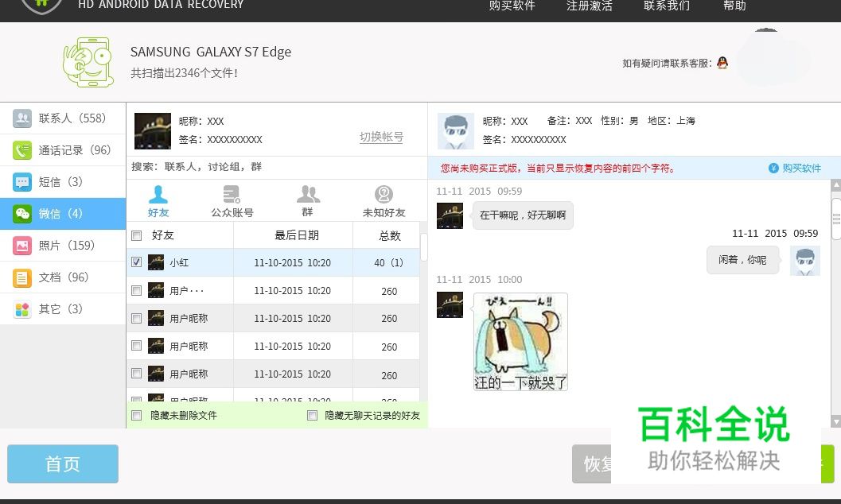Select the 短信 message bubble icon
The image size is (841, 504).
[x=22, y=182]
